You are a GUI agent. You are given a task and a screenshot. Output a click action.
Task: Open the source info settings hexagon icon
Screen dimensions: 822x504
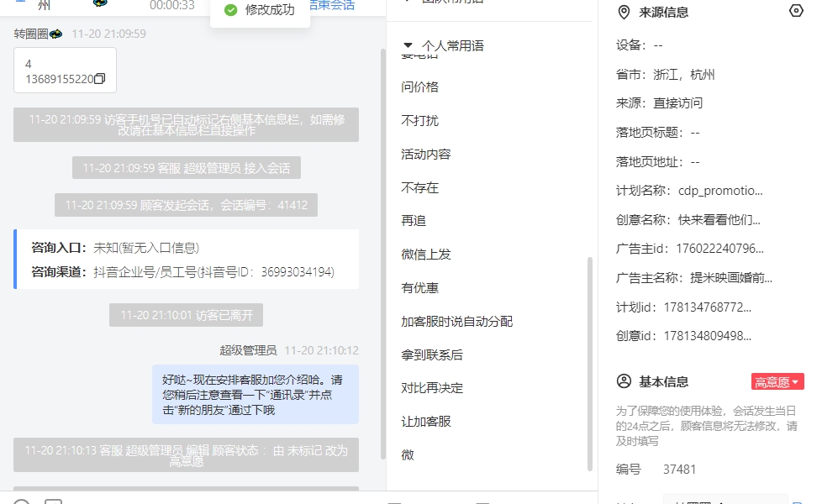point(796,11)
